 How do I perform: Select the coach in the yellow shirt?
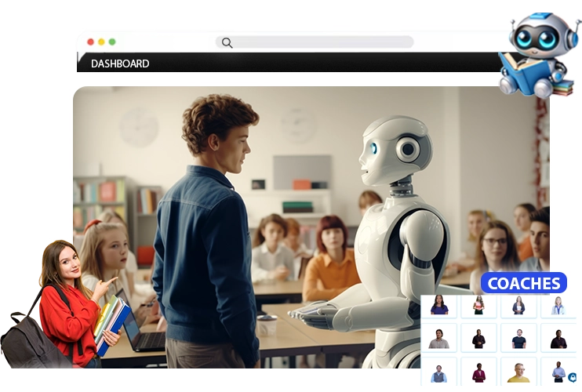click(518, 373)
